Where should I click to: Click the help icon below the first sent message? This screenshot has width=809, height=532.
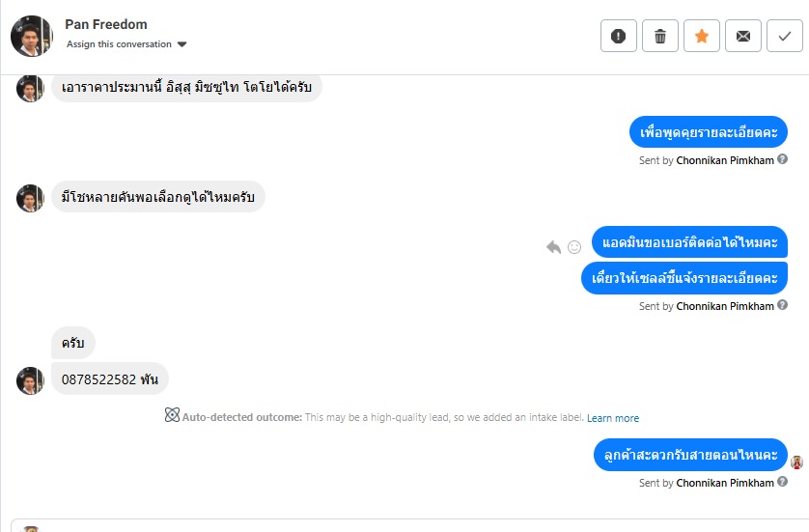point(782,159)
